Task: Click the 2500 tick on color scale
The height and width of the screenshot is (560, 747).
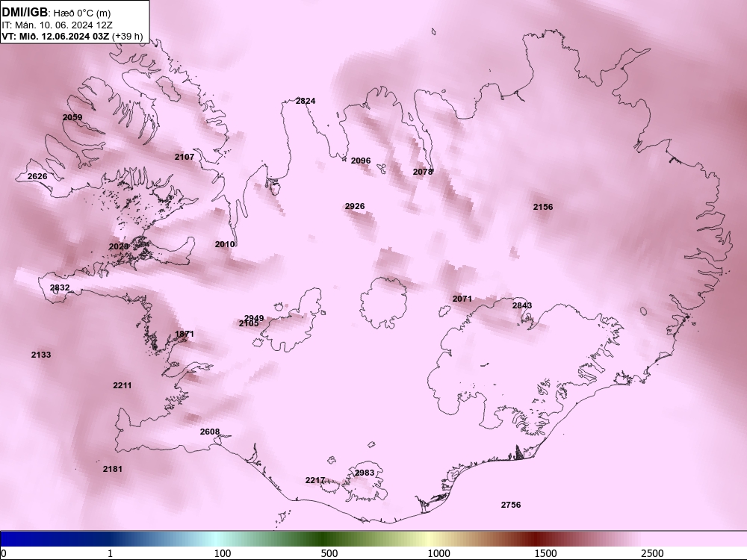Action: pyautogui.click(x=652, y=553)
